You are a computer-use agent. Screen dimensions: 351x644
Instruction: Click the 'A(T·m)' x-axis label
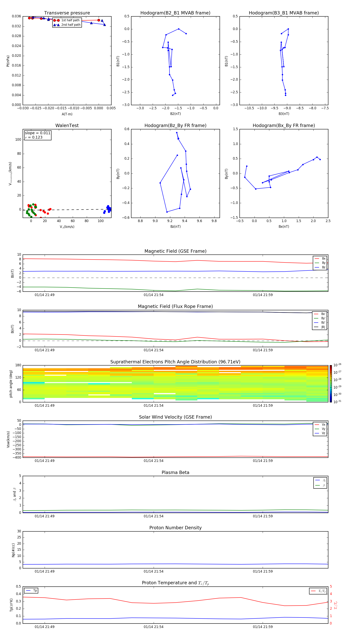click(67, 114)
